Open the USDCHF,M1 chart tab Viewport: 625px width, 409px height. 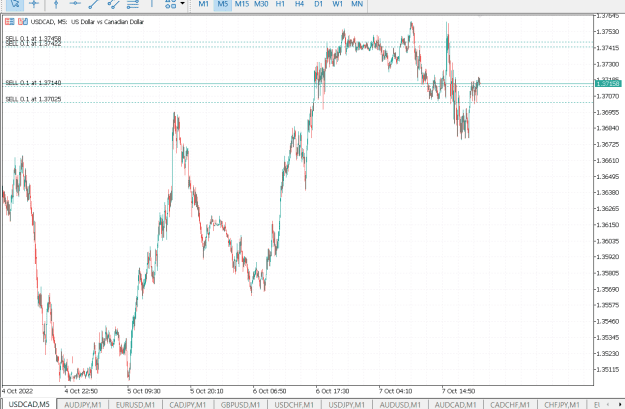pyautogui.click(x=294, y=405)
